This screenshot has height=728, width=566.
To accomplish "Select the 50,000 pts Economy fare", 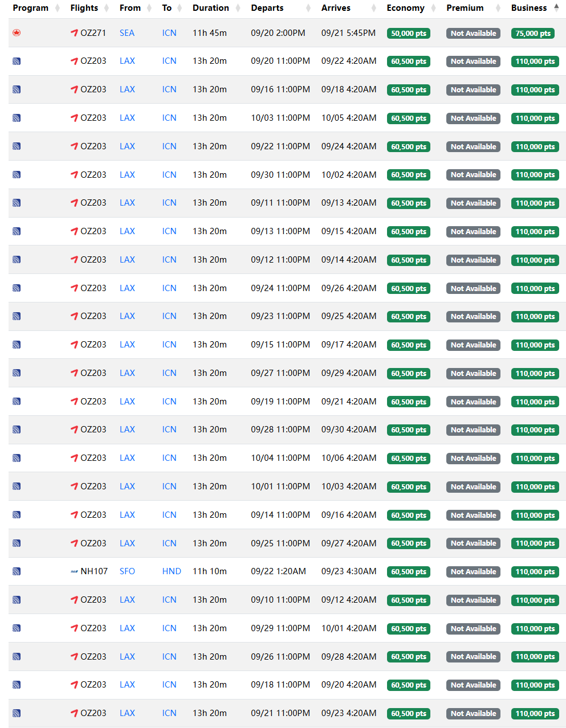I will click(x=408, y=34).
